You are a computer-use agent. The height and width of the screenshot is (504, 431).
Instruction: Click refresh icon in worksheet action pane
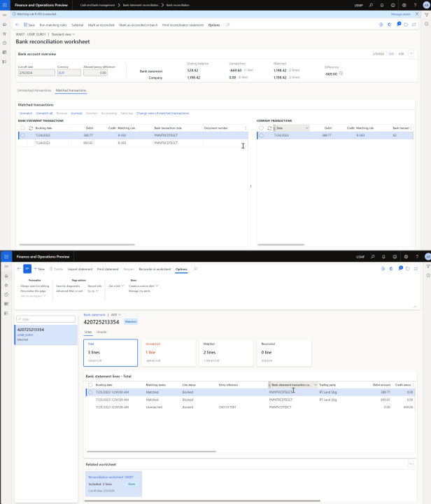point(406,24)
